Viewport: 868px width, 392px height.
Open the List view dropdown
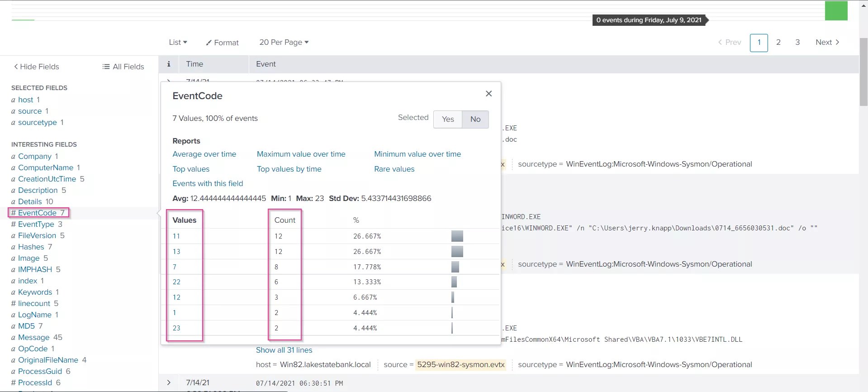coord(178,42)
